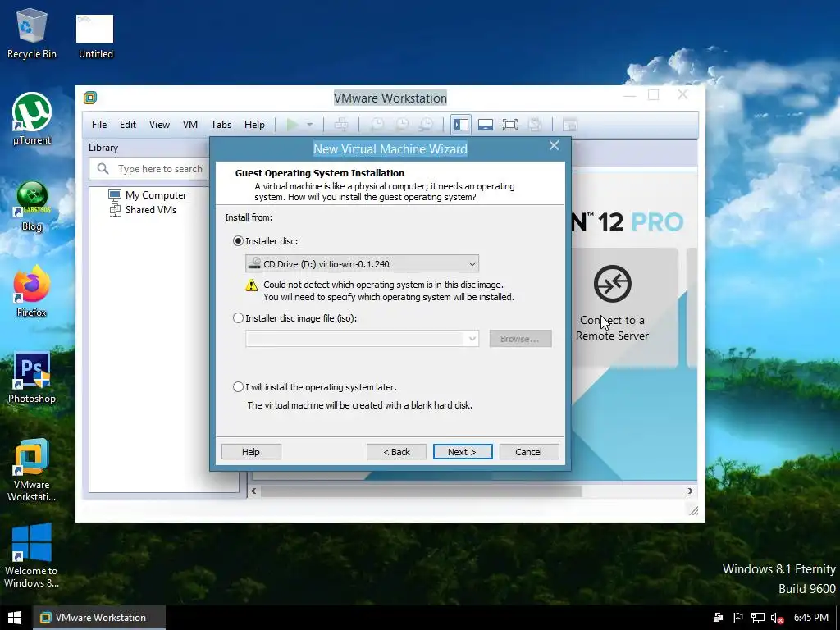This screenshot has width=840, height=630.
Task: Click the Library search magnifier icon
Action: [x=103, y=169]
